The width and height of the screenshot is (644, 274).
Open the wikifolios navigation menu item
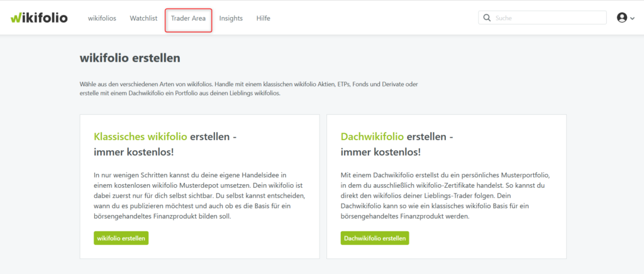coord(102,18)
